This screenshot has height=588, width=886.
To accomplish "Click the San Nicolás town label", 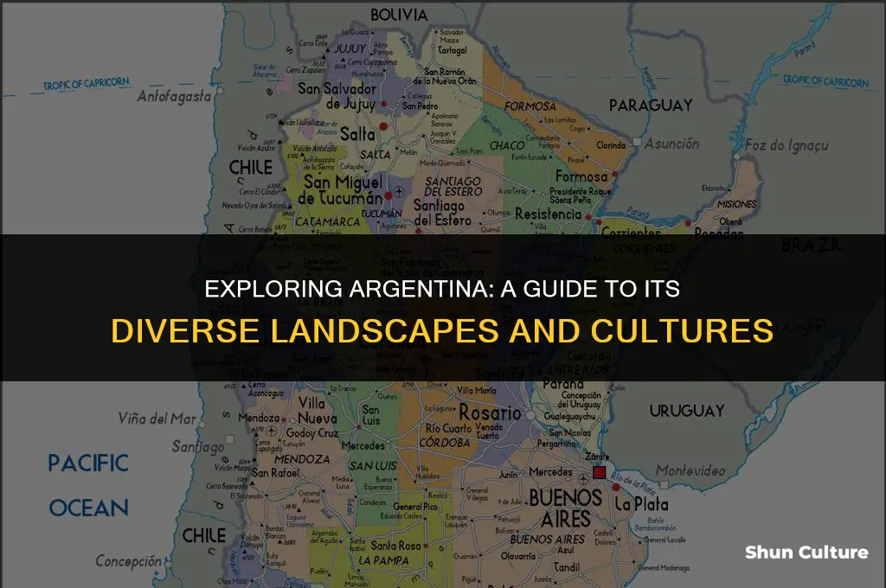I will [x=569, y=432].
